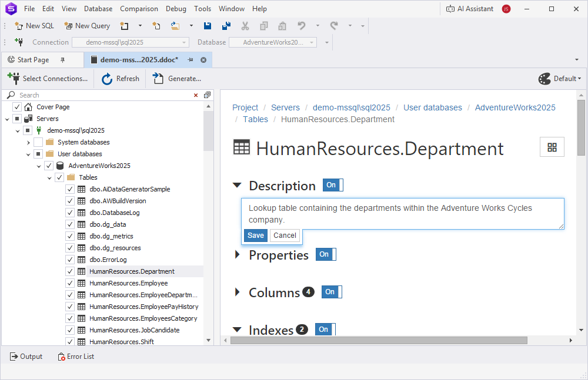
Task: Click the connection plug icon beside Connection
Action: click(x=19, y=42)
